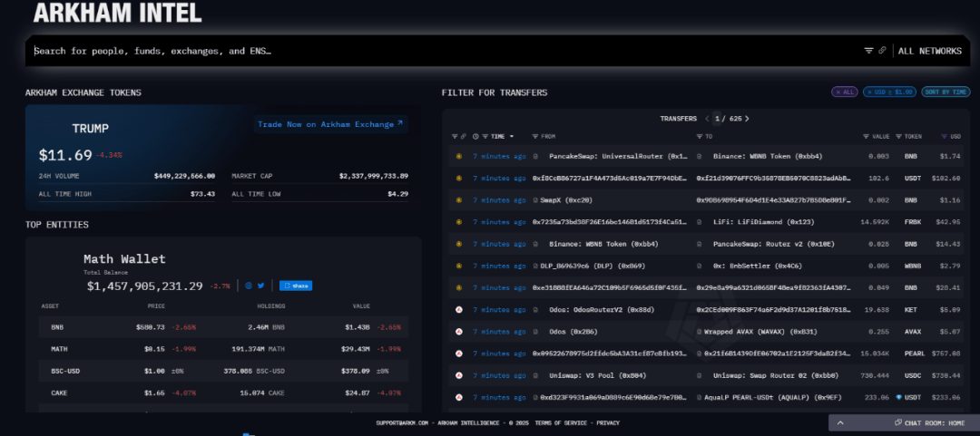Open Math Wallet Twitter icon
This screenshot has width=980, height=436.
click(260, 286)
